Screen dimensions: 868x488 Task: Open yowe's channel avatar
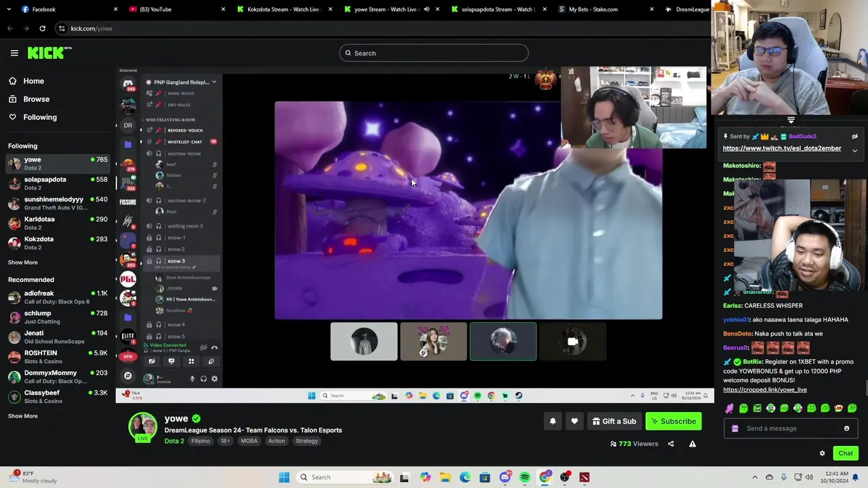[x=142, y=428]
